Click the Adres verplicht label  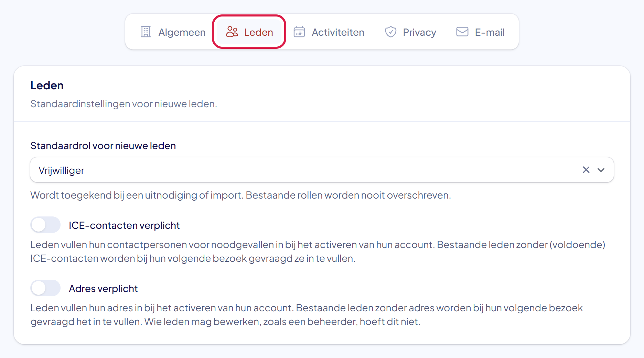tap(103, 289)
